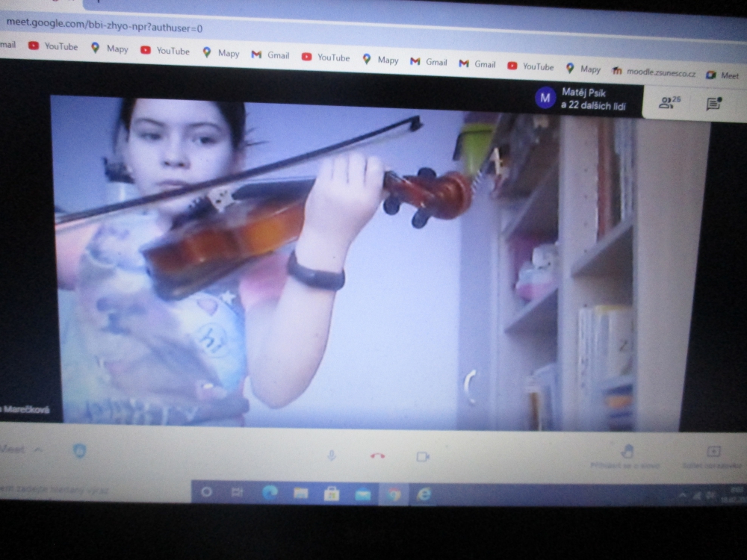Open the Meet bookmark in bookmarks bar
The width and height of the screenshot is (747, 560).
(x=722, y=75)
